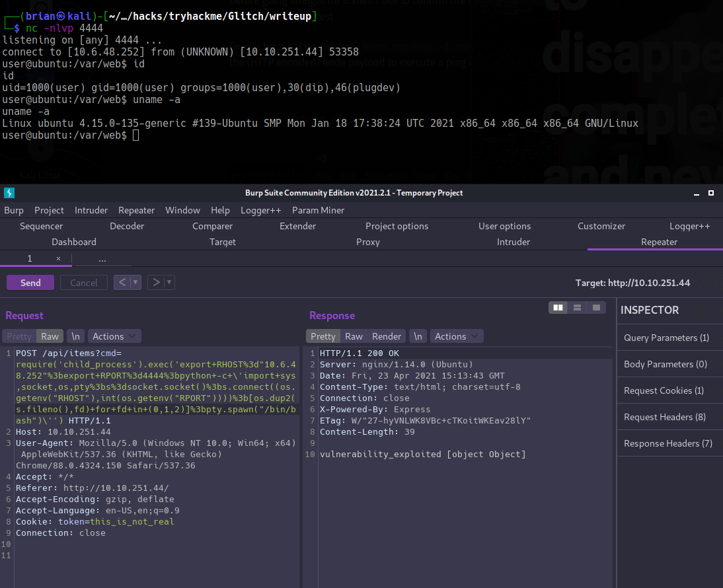Open forward history dropdown arrow

pyautogui.click(x=169, y=282)
